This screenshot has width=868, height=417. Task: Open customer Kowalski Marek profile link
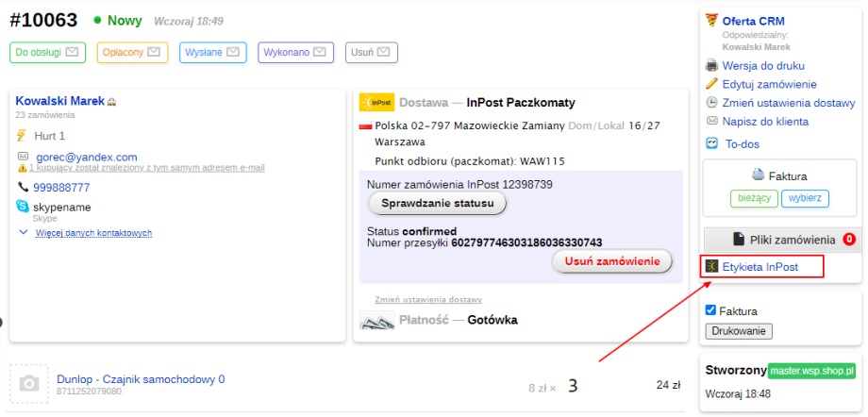click(x=59, y=101)
